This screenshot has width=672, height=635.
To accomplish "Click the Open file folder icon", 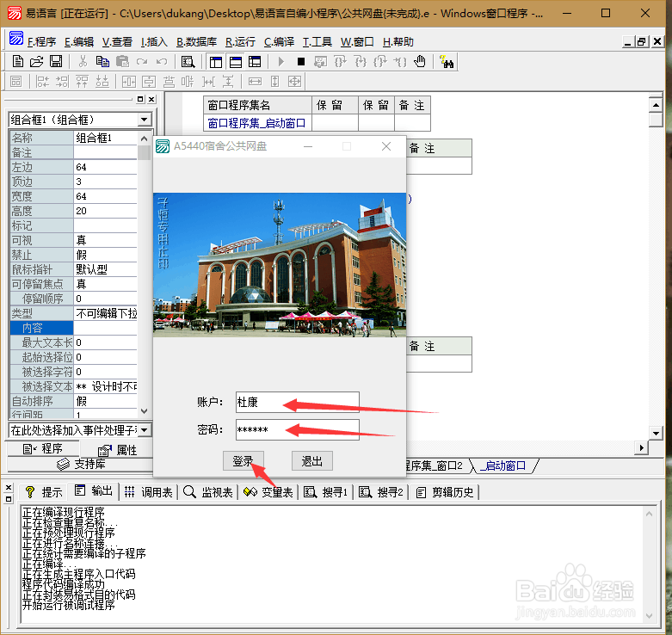I will click(x=37, y=62).
